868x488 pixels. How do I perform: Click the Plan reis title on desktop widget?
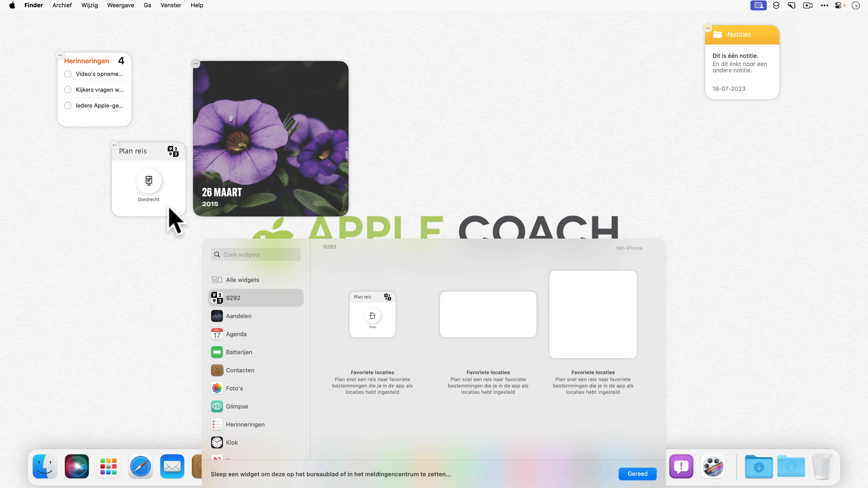[133, 151]
